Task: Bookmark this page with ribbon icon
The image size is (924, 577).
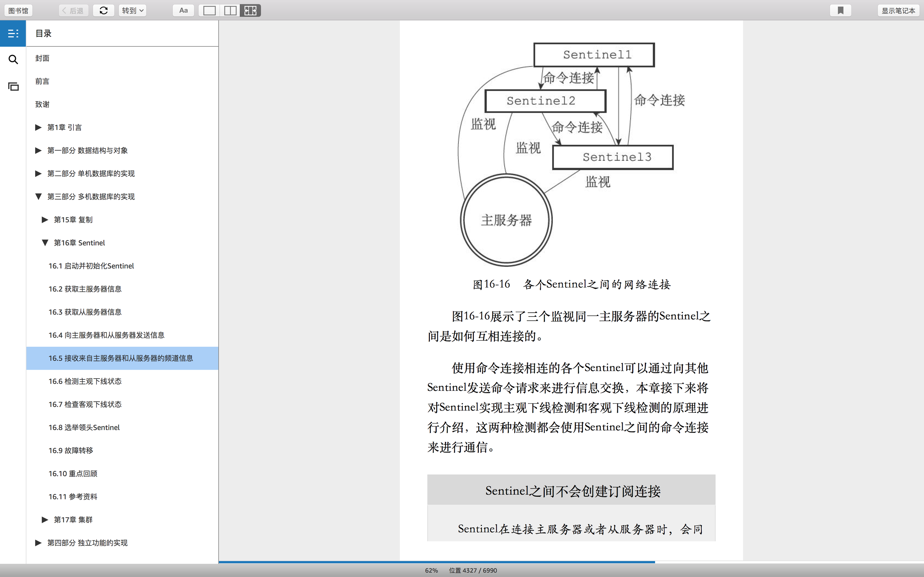Action: tap(840, 11)
